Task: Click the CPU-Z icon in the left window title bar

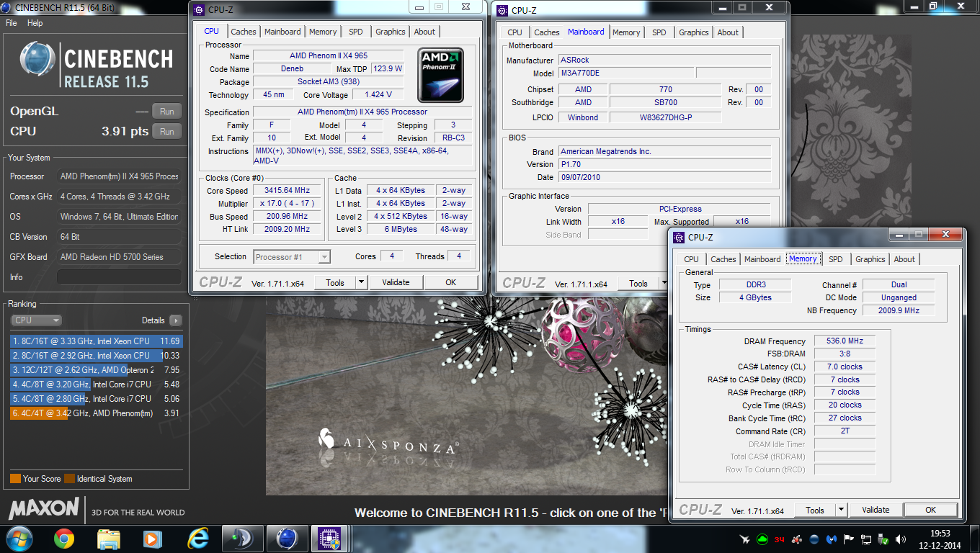Action: (x=200, y=9)
